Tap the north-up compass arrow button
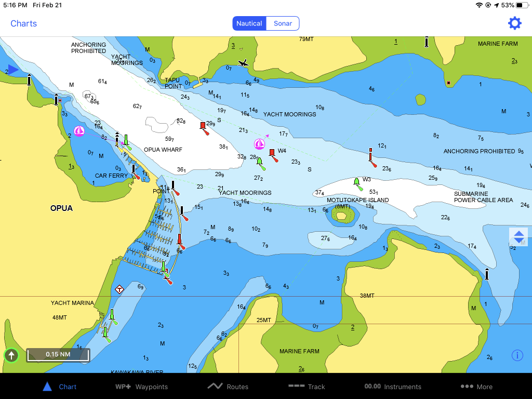 coord(11,355)
